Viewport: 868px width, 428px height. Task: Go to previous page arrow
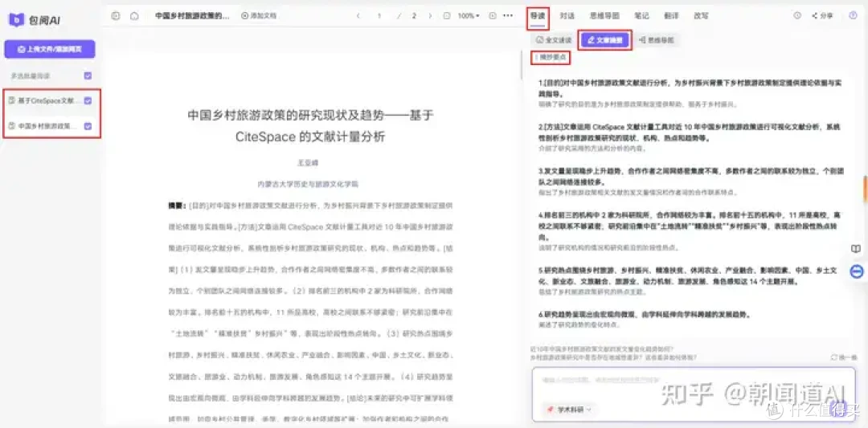[358, 16]
